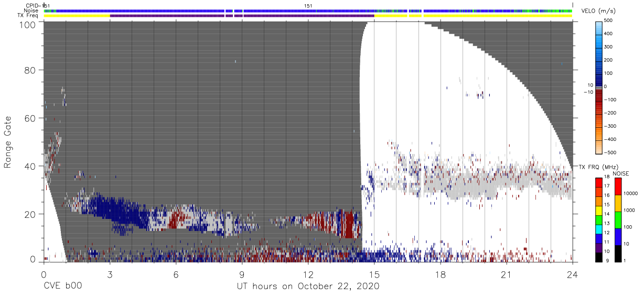Click the 14 label in TX FRQ legend
The height and width of the screenshot is (297, 644).
(x=608, y=213)
